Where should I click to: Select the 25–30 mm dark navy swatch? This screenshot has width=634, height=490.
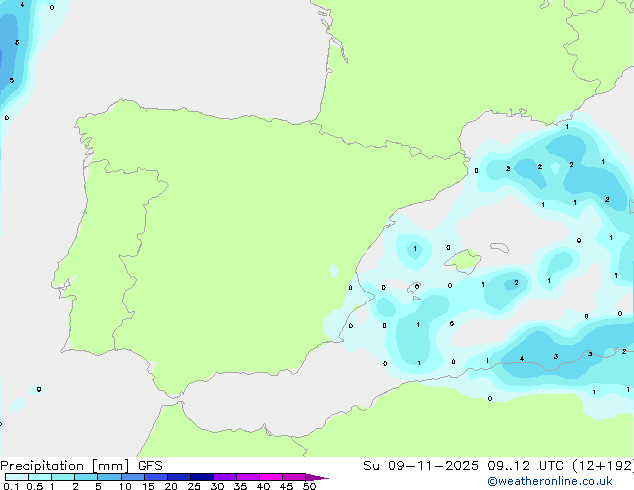click(x=202, y=477)
